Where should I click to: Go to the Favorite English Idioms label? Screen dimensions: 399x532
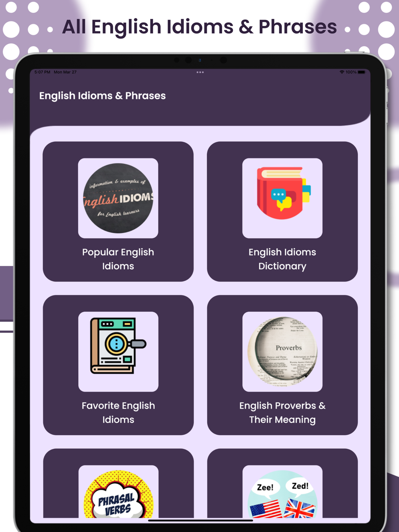(x=118, y=412)
